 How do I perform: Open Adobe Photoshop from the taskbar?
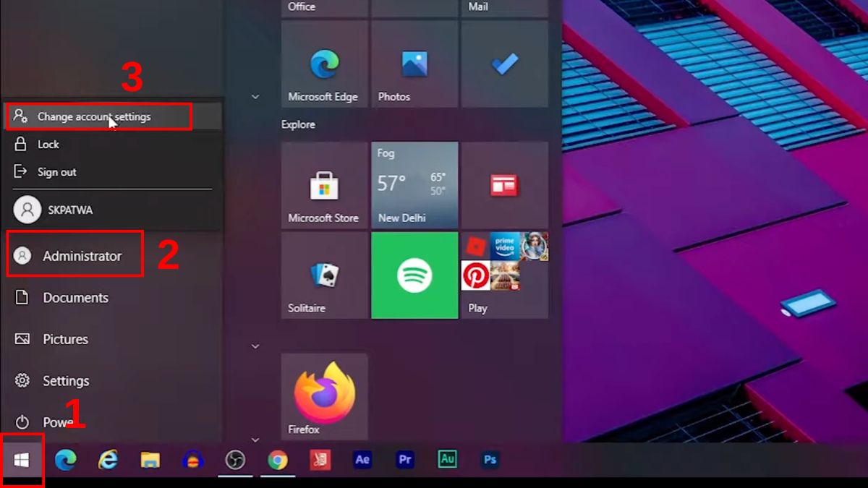tap(490, 459)
